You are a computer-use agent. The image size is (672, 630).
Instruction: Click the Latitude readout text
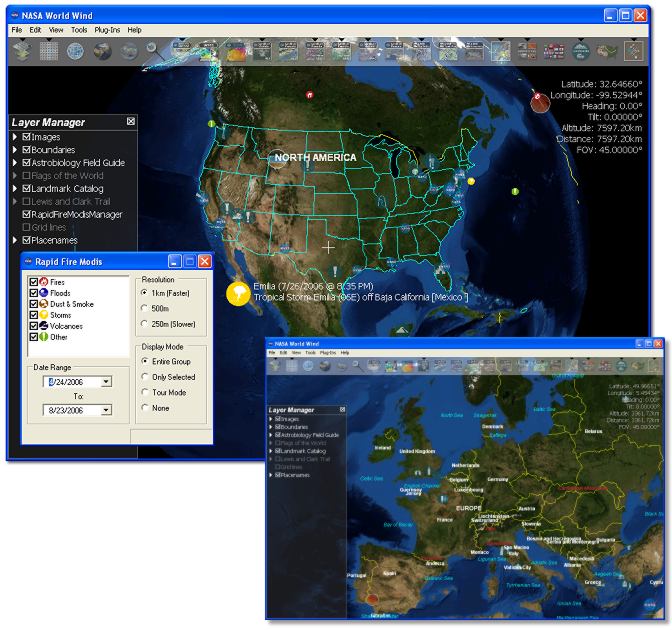coord(602,84)
